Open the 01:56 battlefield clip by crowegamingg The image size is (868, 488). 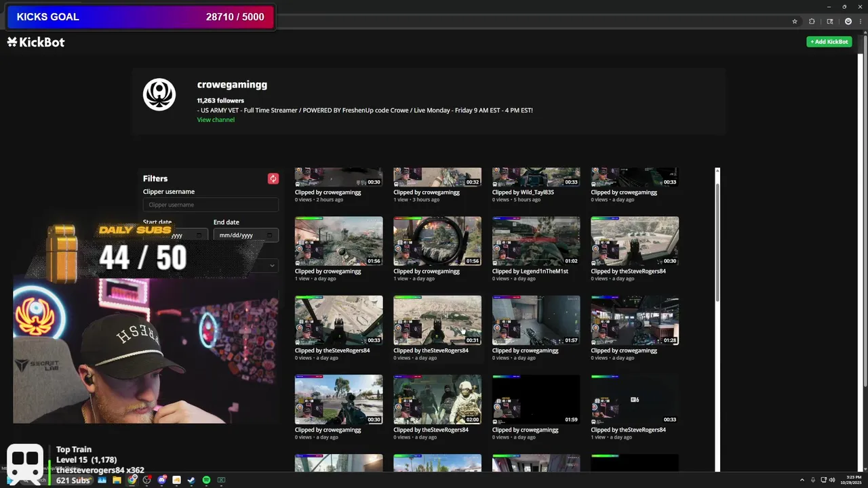(x=338, y=241)
